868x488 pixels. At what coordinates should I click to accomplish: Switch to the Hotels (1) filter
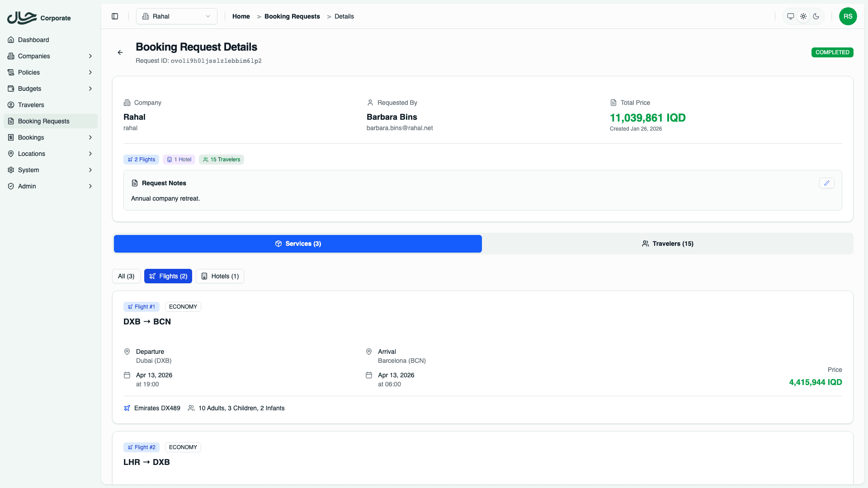(x=220, y=276)
